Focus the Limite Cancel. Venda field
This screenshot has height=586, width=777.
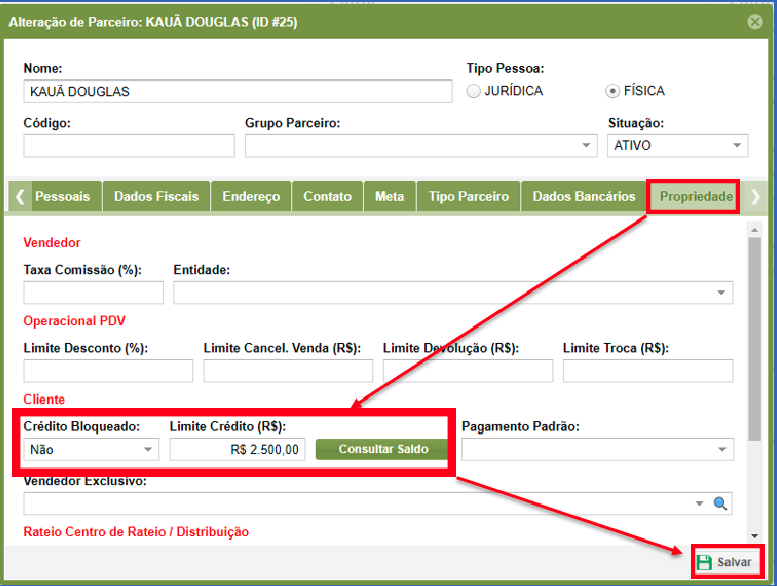[x=288, y=371]
